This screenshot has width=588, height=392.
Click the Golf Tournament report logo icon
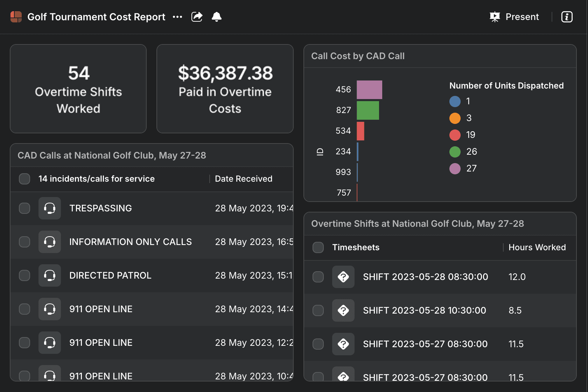tap(16, 17)
